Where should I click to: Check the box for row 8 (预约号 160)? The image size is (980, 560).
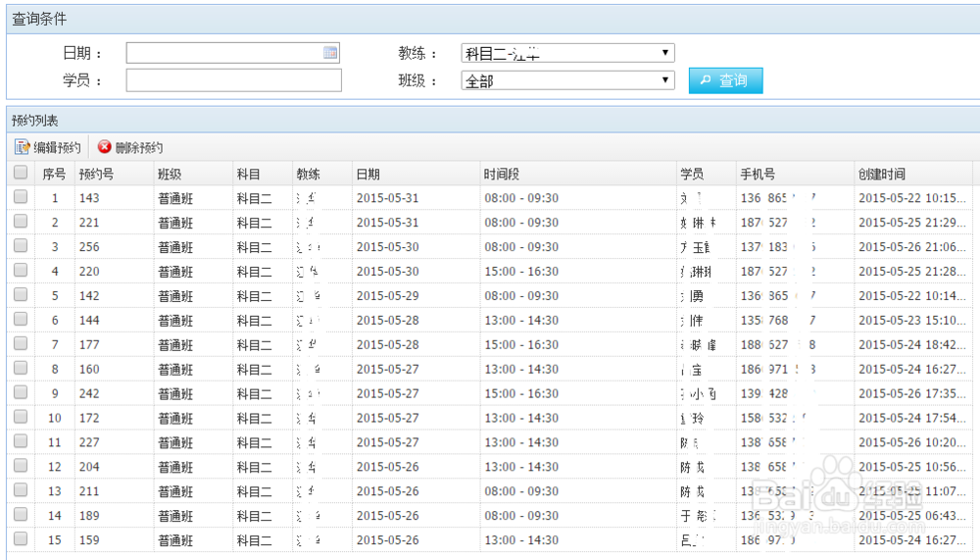21,367
